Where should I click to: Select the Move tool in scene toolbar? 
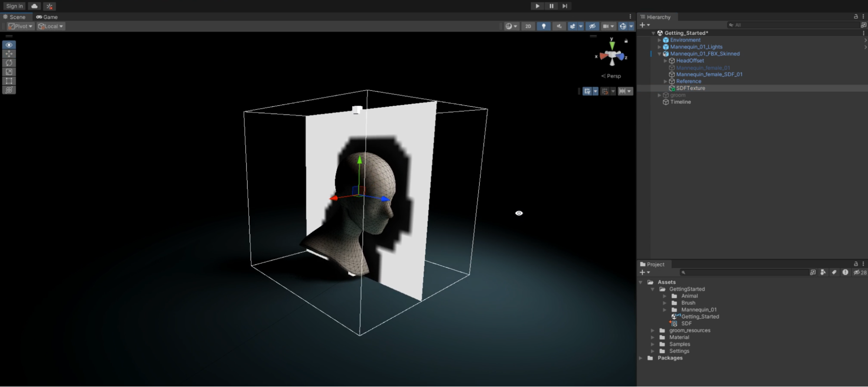point(9,54)
